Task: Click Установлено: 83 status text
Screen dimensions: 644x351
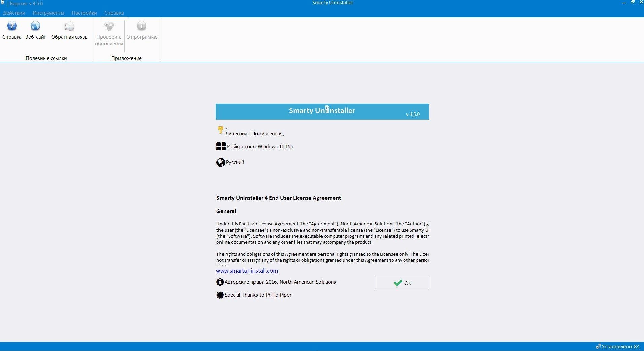Action: pos(620,346)
